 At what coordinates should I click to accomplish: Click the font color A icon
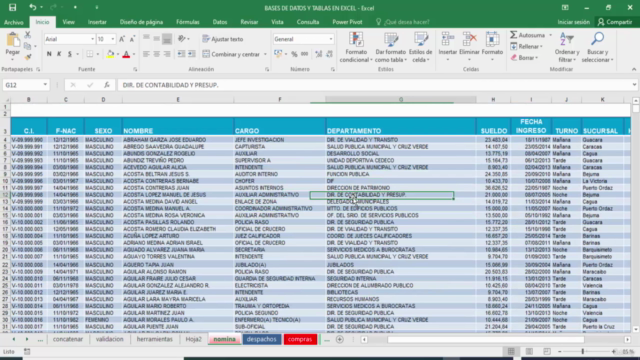coord(126,54)
